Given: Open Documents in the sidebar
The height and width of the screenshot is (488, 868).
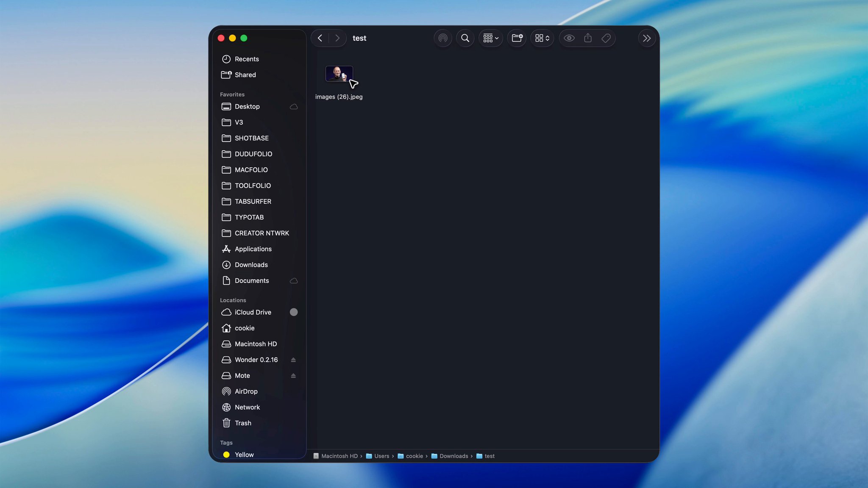Looking at the screenshot, I should 259,280.
